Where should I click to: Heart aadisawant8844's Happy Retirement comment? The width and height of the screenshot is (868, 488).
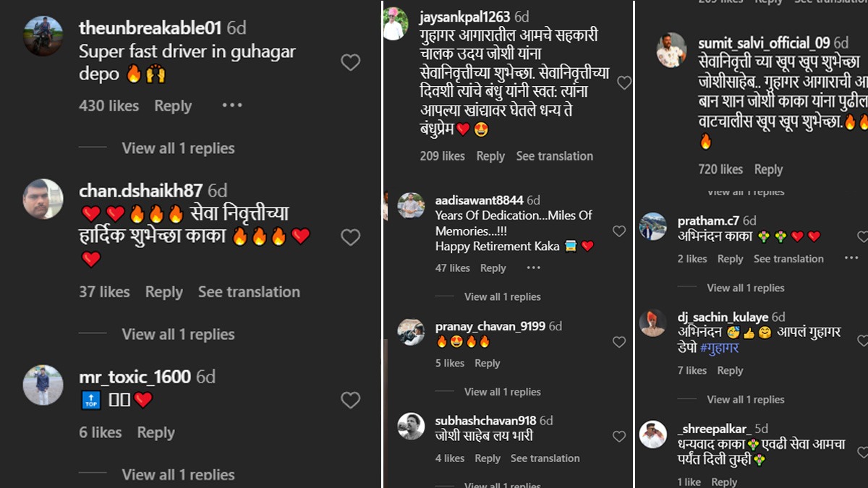click(x=619, y=231)
